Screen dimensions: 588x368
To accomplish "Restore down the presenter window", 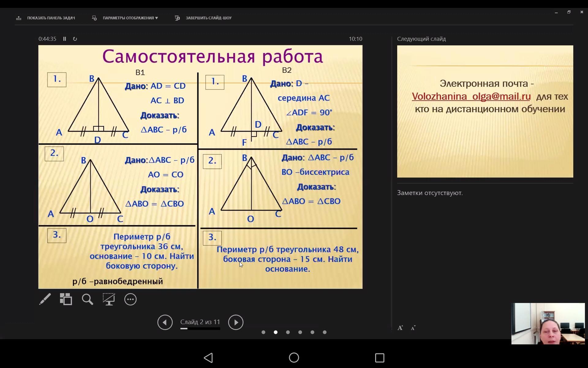I will point(569,12).
